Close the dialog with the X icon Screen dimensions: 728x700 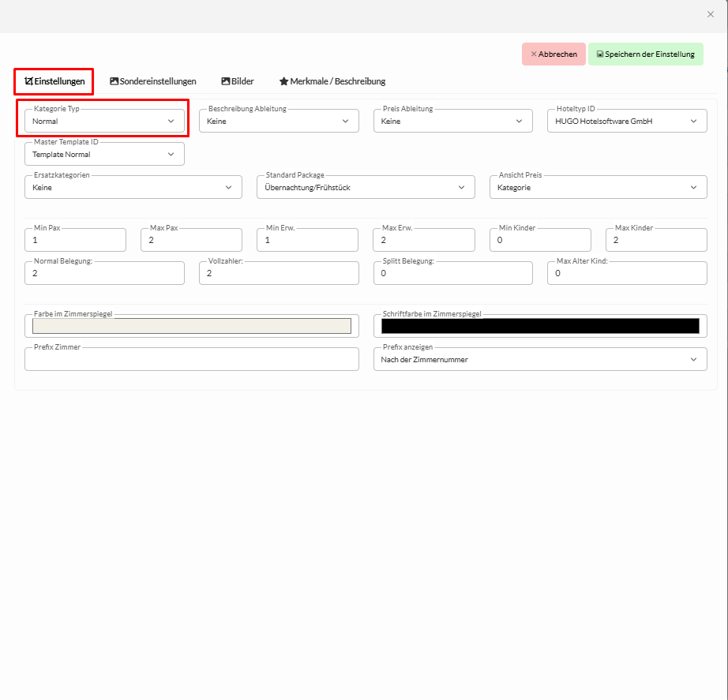coord(710,14)
